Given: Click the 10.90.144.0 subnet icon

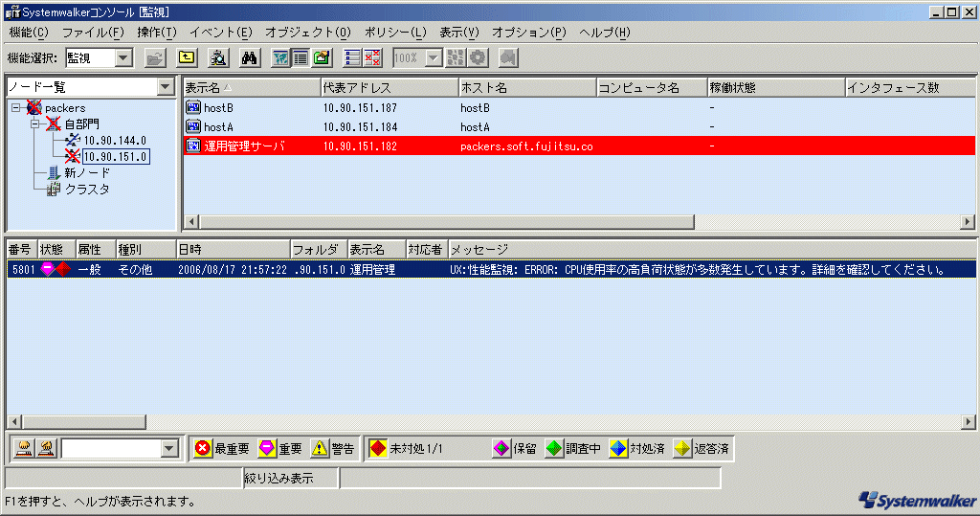Looking at the screenshot, I should click(x=73, y=140).
